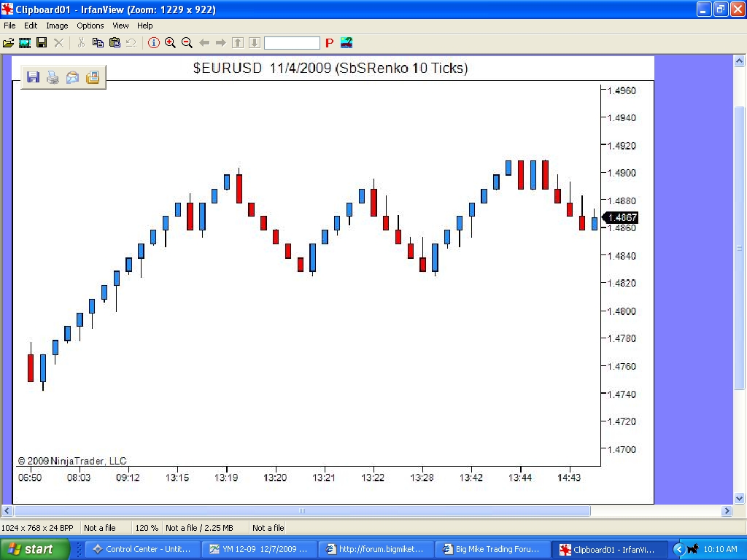
Task: Click the empty toolbar text box
Action: (x=292, y=43)
